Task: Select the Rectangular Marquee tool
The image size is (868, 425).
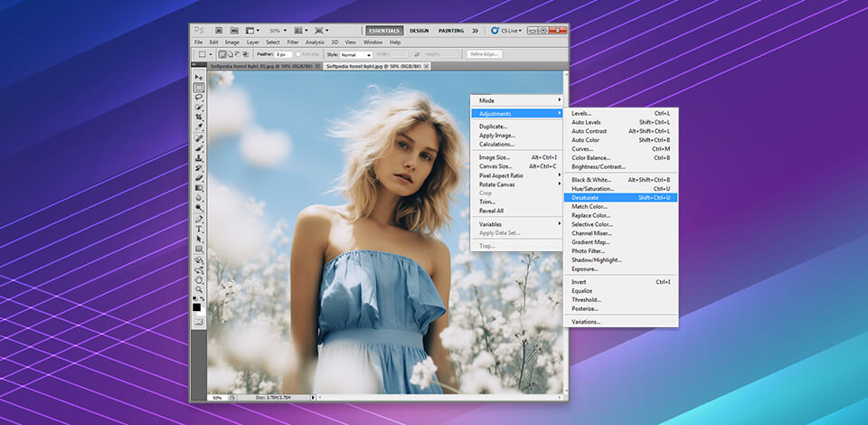Action: coord(198,88)
